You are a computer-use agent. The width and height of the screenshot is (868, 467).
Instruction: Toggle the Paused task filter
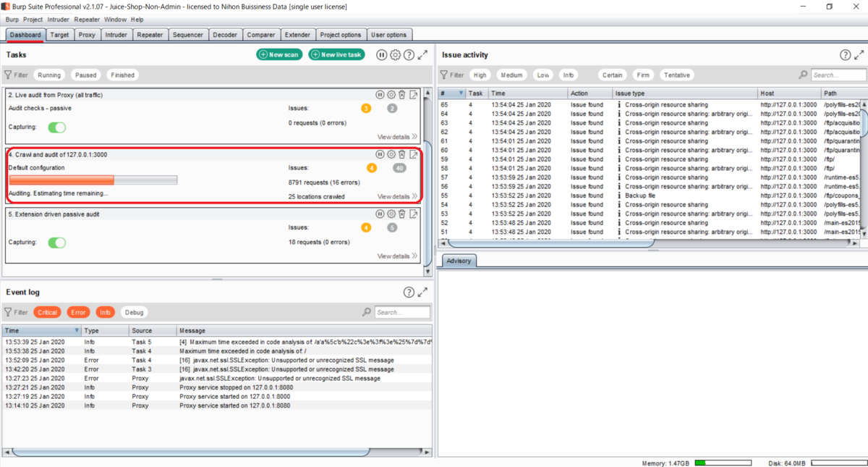[85, 75]
